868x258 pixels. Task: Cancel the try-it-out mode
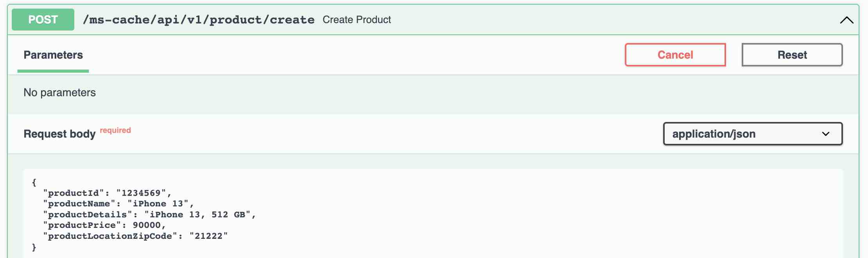click(675, 55)
